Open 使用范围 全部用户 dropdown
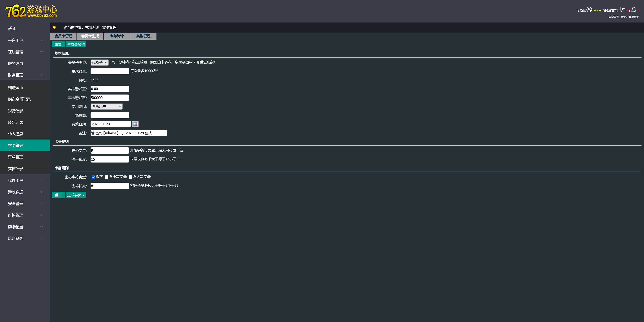Viewport: 644px width, 322px height. coord(106,106)
